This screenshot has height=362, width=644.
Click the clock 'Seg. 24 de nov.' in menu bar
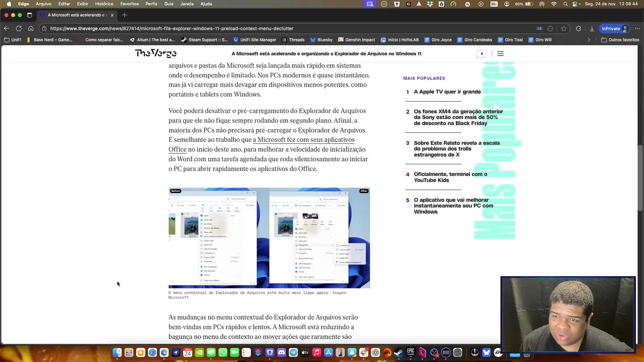(612, 4)
